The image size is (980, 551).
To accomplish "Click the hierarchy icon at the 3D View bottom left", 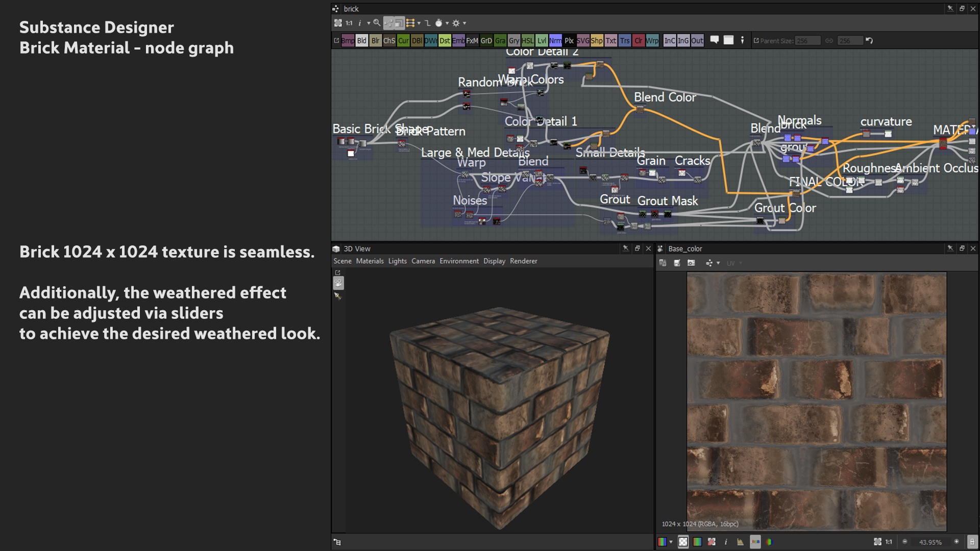I will pos(337,542).
